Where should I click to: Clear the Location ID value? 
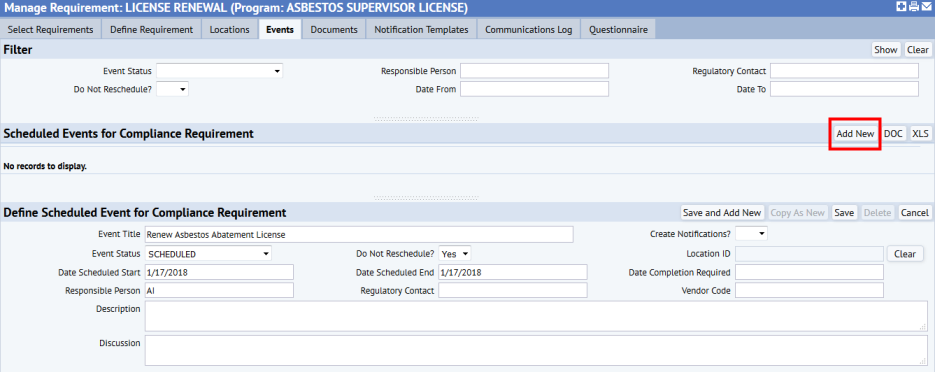pos(905,254)
